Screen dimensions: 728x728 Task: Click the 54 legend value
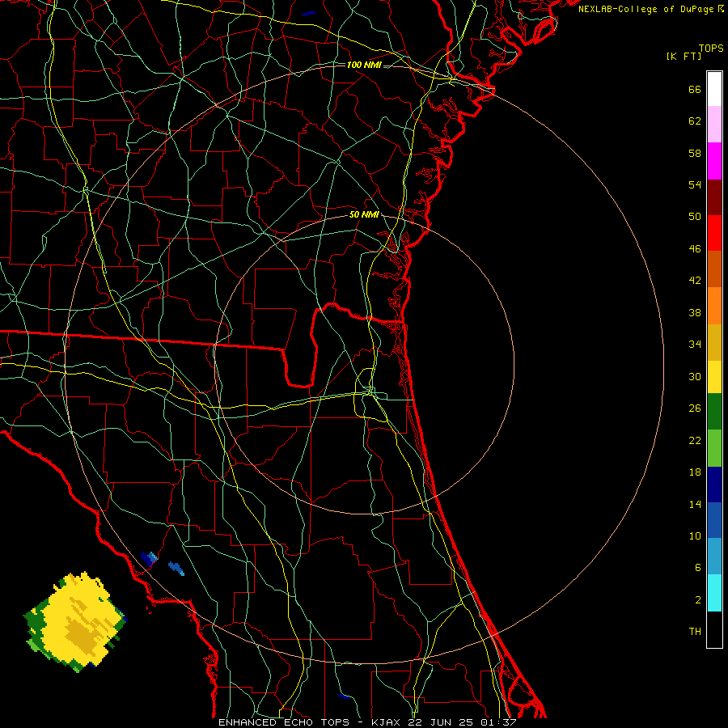[695, 184]
